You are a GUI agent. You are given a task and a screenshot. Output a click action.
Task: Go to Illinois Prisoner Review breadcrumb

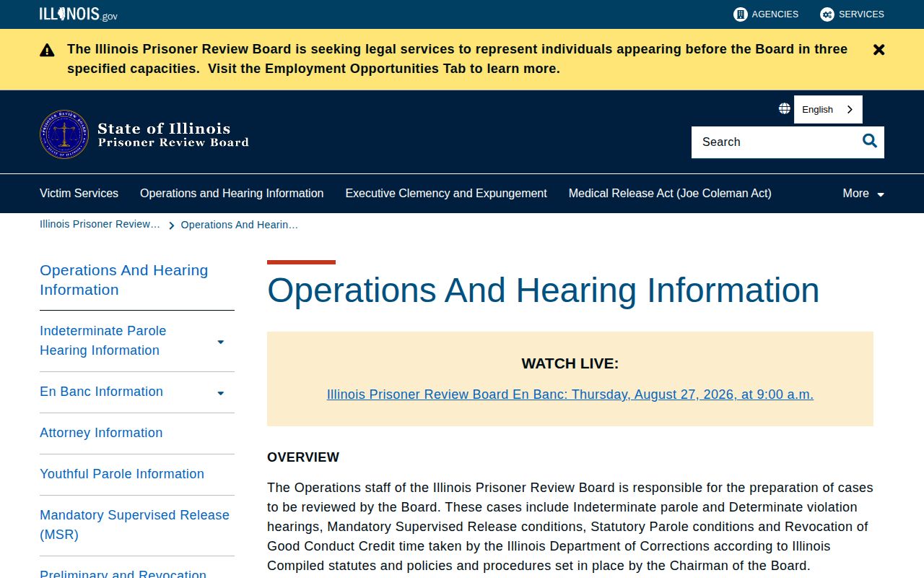(100, 224)
